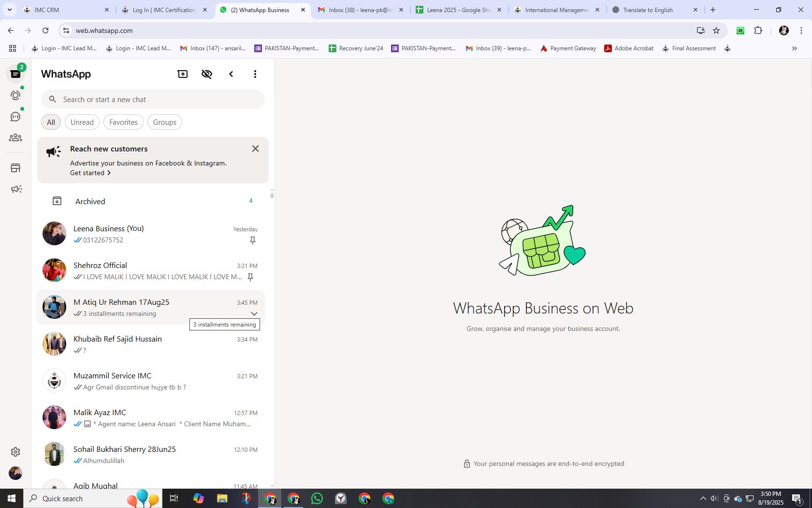Open Leena Business (You) chat
Screen dimensions: 812x508
(x=151, y=234)
